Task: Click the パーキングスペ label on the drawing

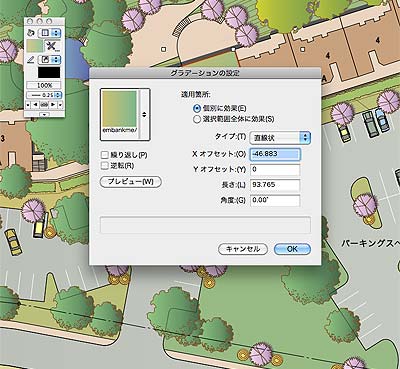Action: (x=370, y=243)
